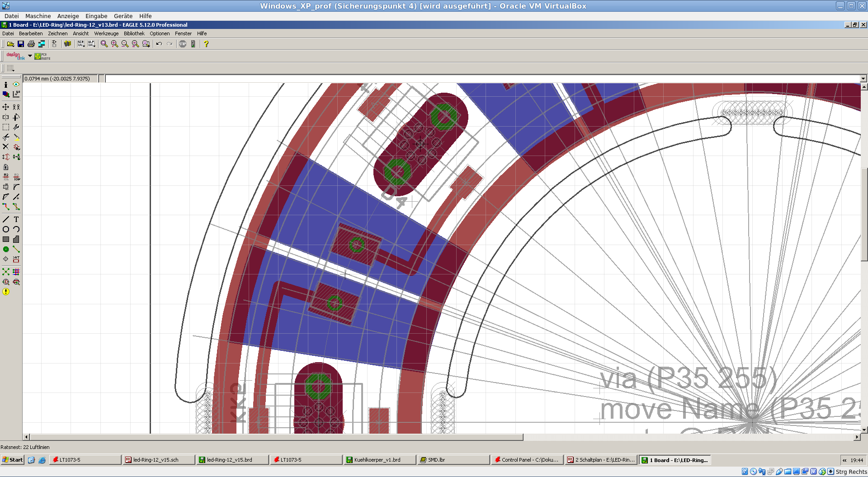Open the Bibliothek menu

point(134,33)
